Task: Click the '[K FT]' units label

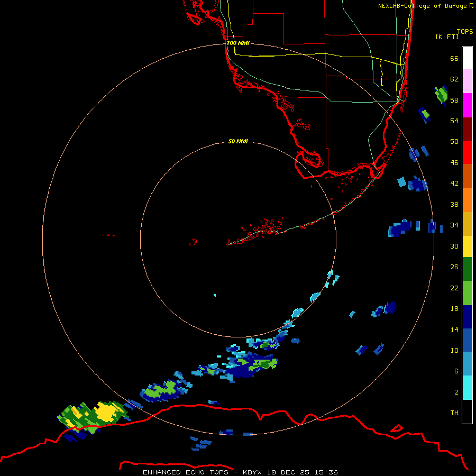Action: [x=447, y=36]
